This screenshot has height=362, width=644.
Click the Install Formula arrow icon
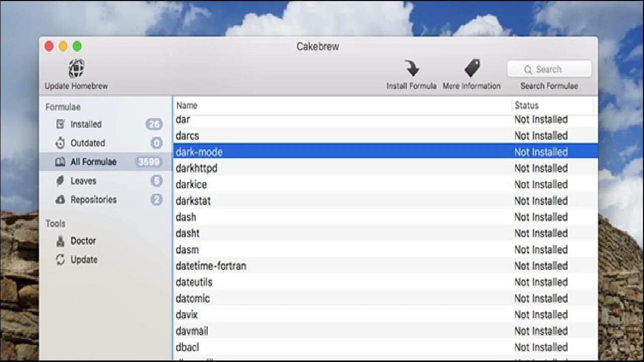[x=412, y=68]
